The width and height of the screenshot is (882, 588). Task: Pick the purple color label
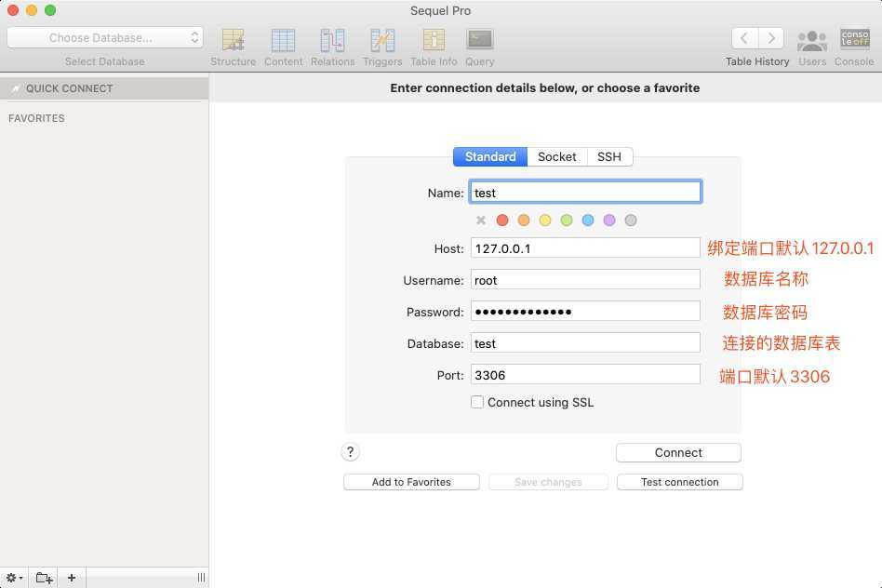(x=609, y=220)
